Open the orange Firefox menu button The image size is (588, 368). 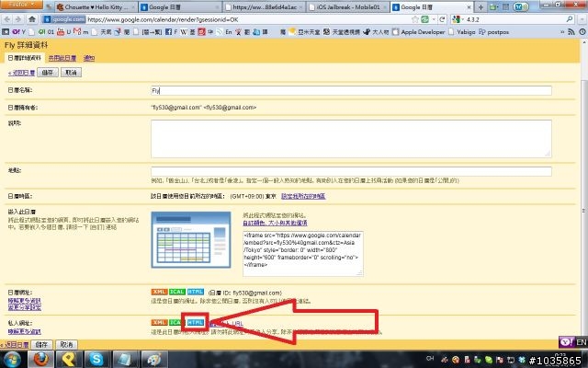coord(20,4)
